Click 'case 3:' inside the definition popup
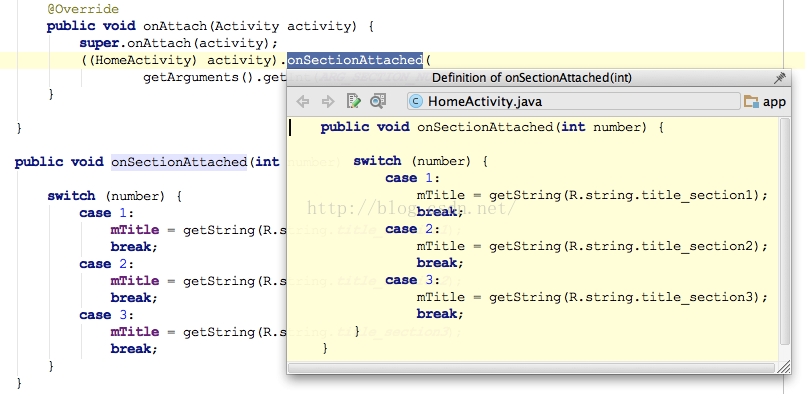This screenshot has width=805, height=394. tap(412, 280)
